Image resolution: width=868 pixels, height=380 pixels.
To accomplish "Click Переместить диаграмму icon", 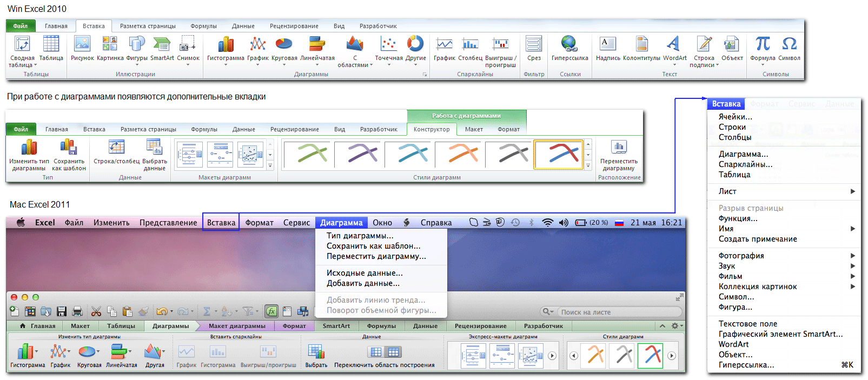I will point(619,147).
